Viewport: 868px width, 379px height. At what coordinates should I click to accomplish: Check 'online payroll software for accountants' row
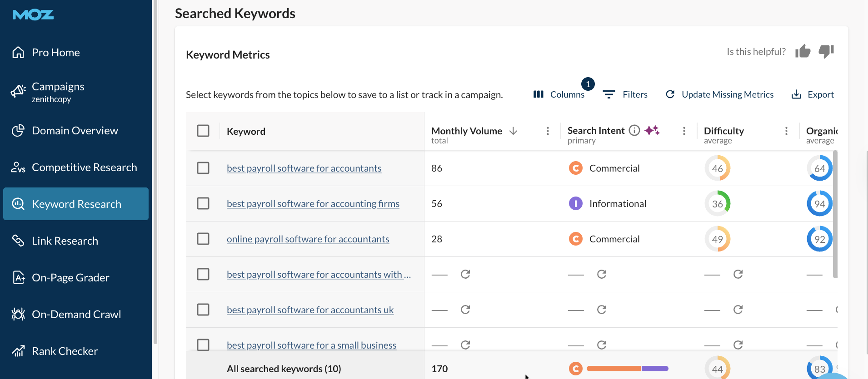(x=203, y=239)
